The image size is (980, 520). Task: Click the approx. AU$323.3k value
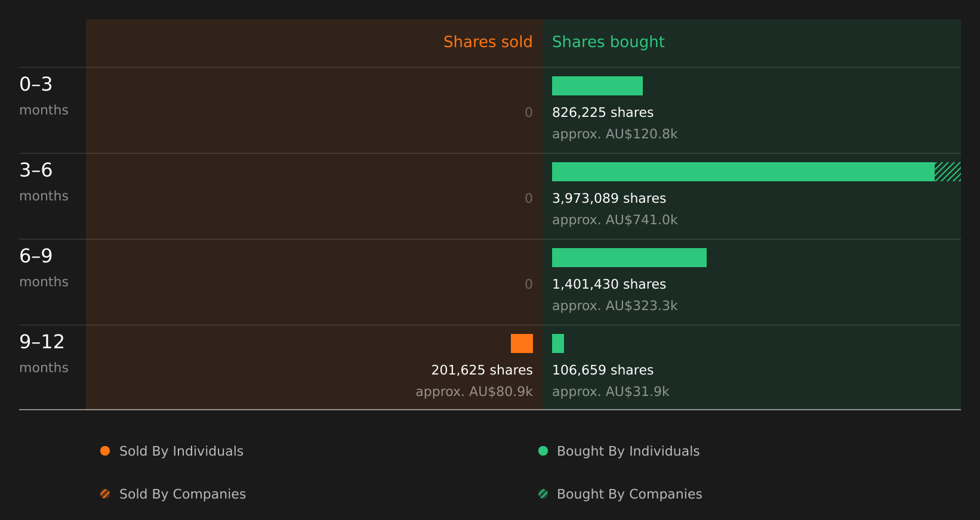[615, 306]
